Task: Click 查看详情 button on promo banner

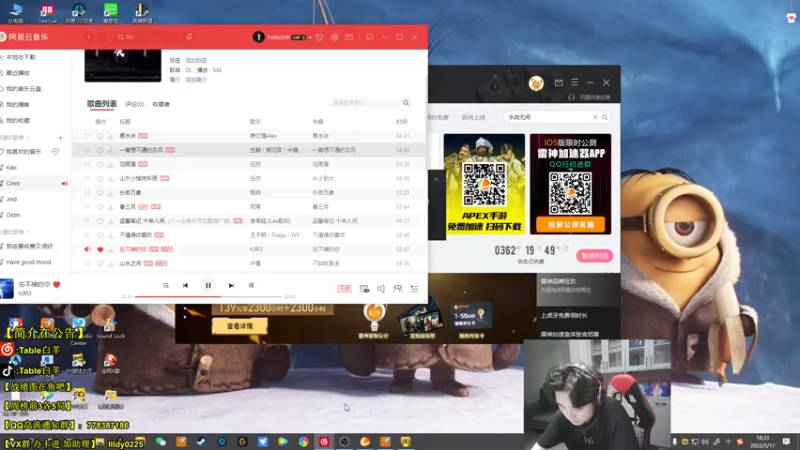Action: (x=240, y=326)
